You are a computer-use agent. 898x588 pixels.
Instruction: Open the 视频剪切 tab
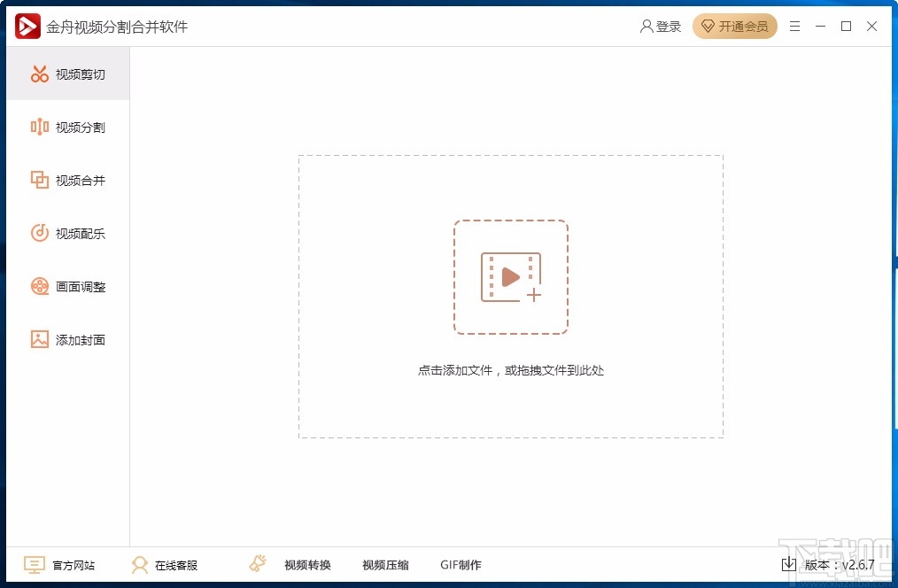(68, 73)
